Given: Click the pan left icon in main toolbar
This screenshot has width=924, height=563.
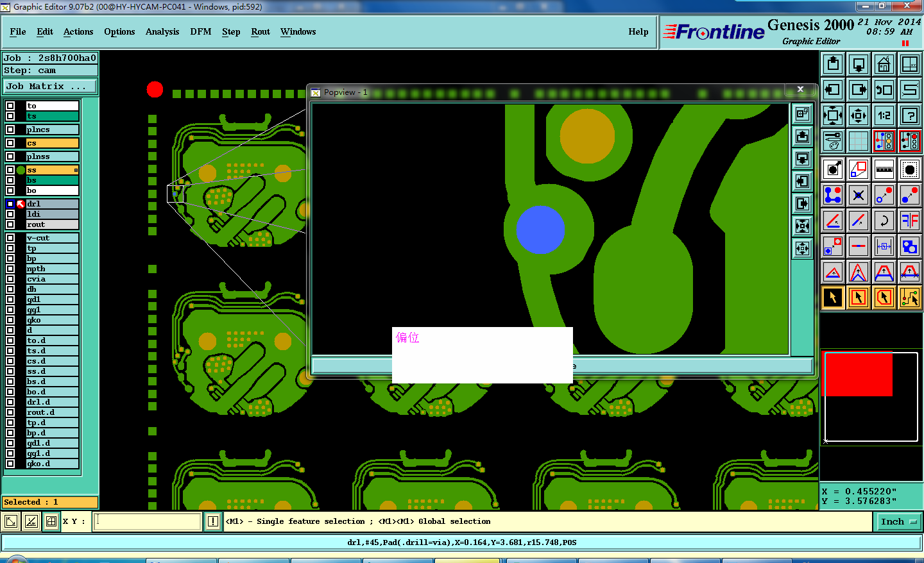Looking at the screenshot, I should [833, 90].
